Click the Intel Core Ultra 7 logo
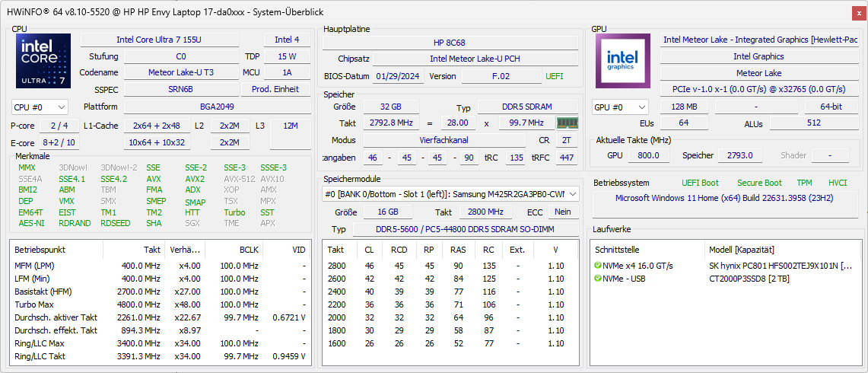This screenshot has width=868, height=373. coord(43,61)
